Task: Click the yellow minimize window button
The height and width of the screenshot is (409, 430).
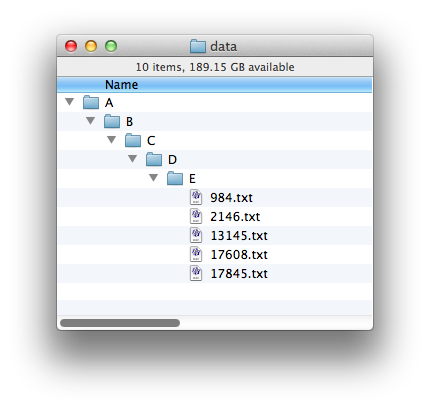Action: 91,46
